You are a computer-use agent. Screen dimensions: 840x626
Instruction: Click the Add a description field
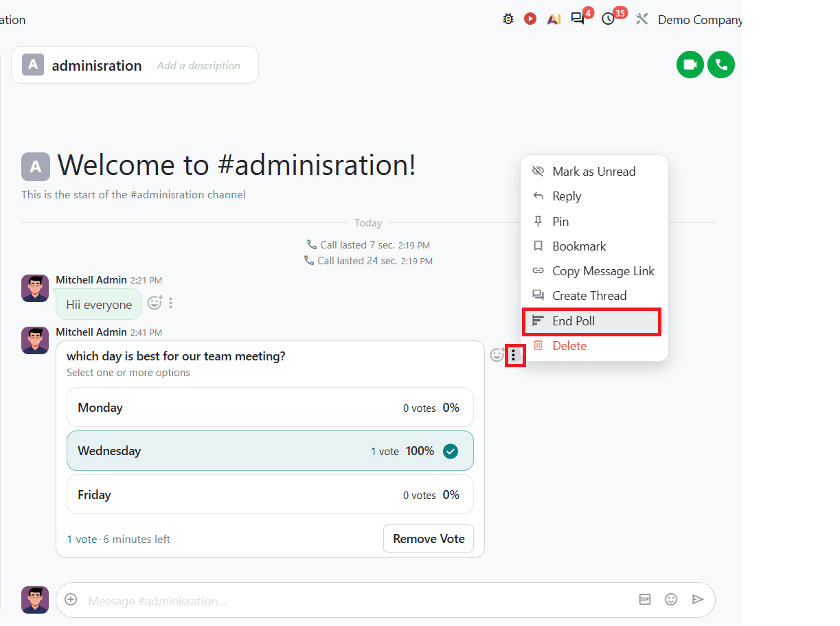199,66
